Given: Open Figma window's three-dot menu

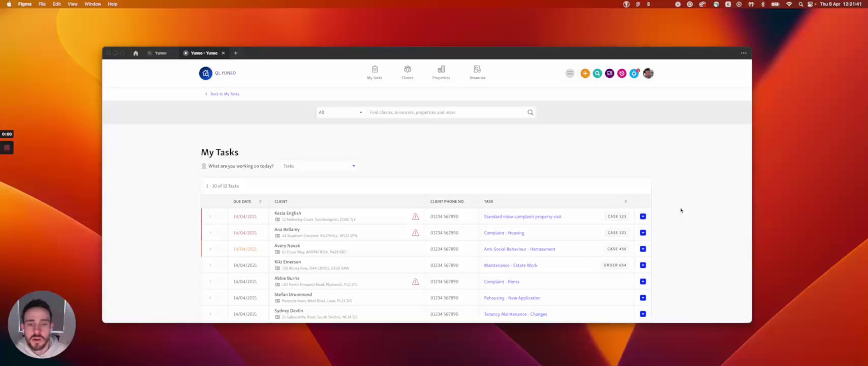Looking at the screenshot, I should (x=743, y=53).
